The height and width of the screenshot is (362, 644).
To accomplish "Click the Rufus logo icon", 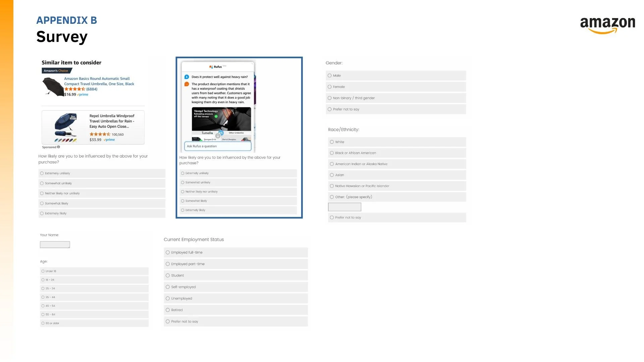I will [x=211, y=67].
